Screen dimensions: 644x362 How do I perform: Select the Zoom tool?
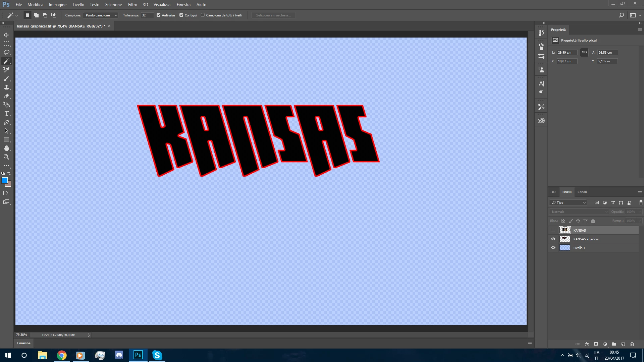coord(6,157)
